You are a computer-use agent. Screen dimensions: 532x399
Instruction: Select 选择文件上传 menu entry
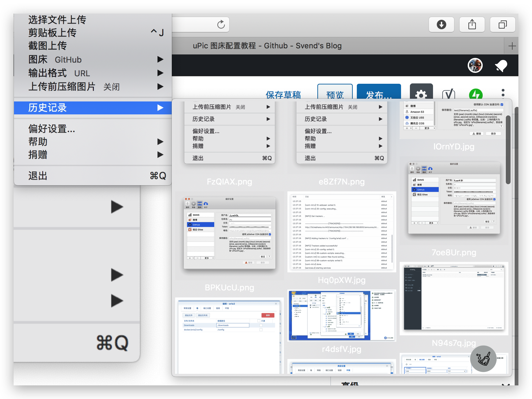pyautogui.click(x=93, y=20)
